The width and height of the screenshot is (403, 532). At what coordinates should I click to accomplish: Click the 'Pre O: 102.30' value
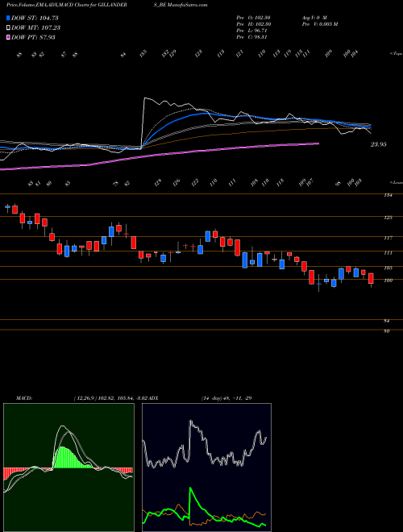[x=253, y=18]
